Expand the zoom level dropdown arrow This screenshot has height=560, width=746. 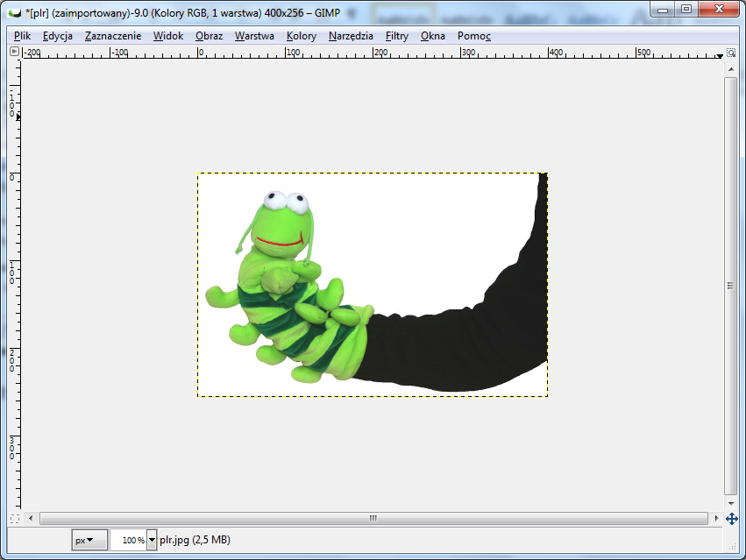(152, 540)
